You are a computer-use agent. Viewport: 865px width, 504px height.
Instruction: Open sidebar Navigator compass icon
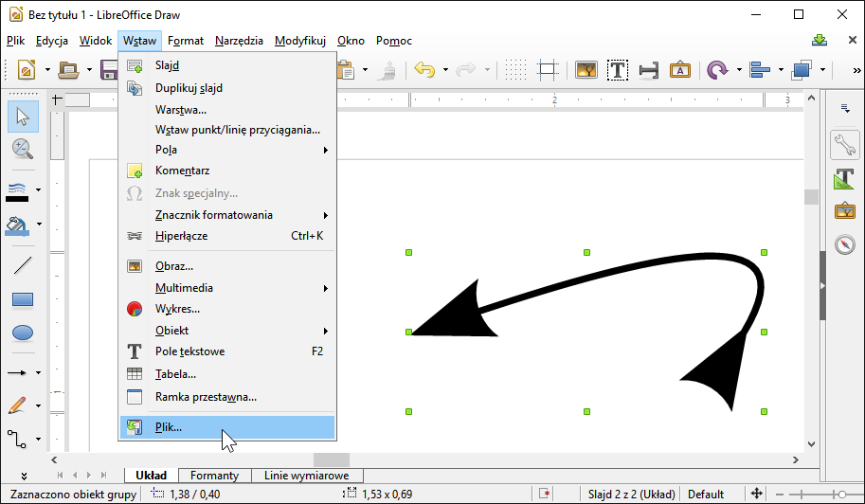(x=844, y=244)
